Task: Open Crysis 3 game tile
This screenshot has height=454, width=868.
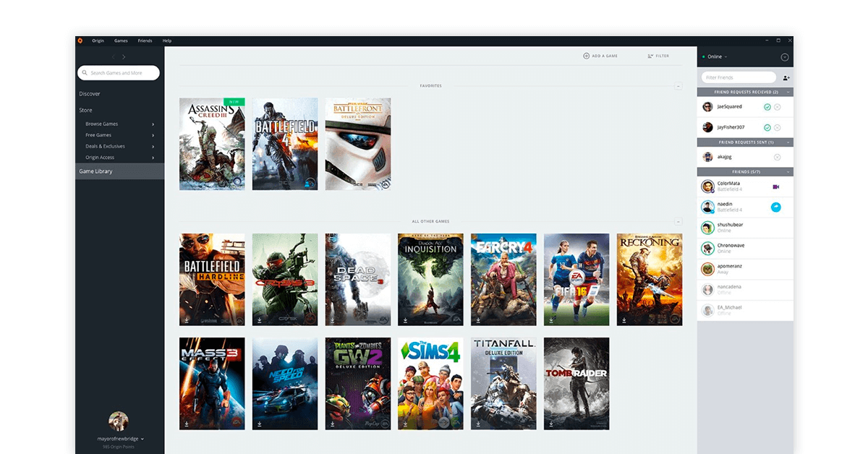Action: coord(285,280)
